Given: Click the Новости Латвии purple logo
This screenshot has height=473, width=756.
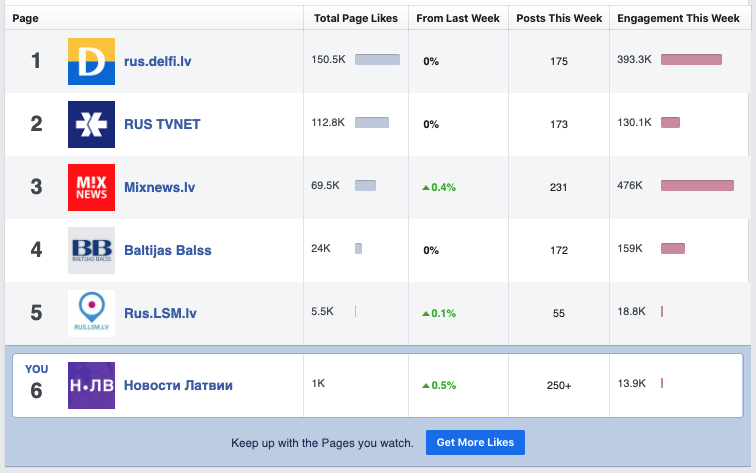Looking at the screenshot, I should pos(91,385).
